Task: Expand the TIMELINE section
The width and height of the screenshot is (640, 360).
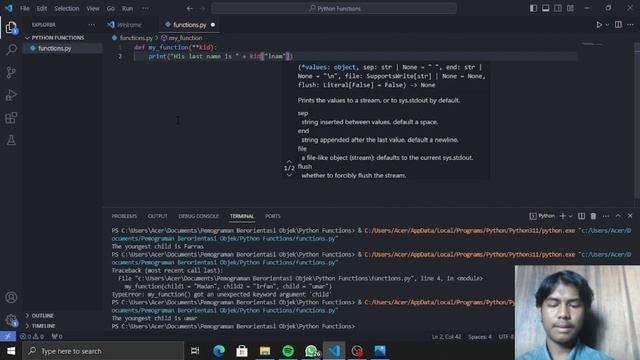Action: click(x=43, y=326)
